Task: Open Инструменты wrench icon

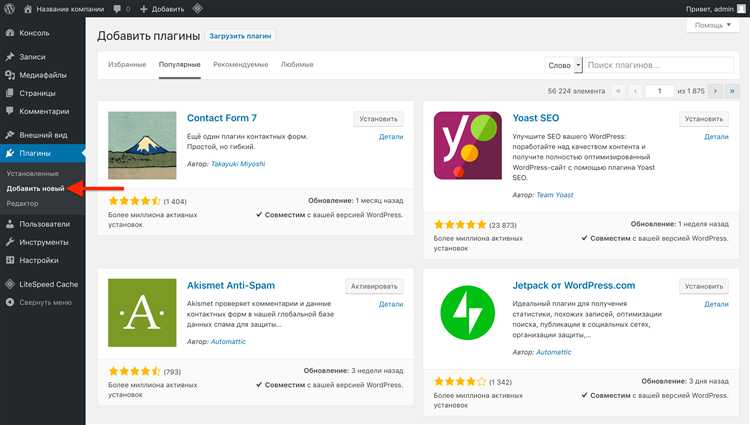Action: [10, 242]
